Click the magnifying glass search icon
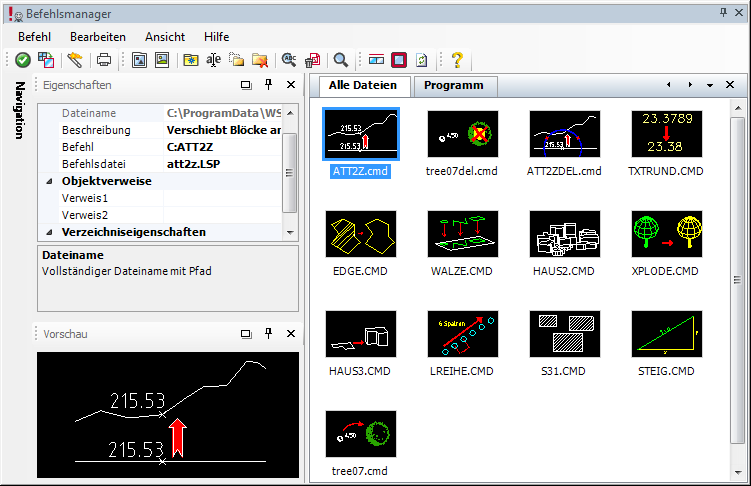The image size is (751, 486). point(341,60)
